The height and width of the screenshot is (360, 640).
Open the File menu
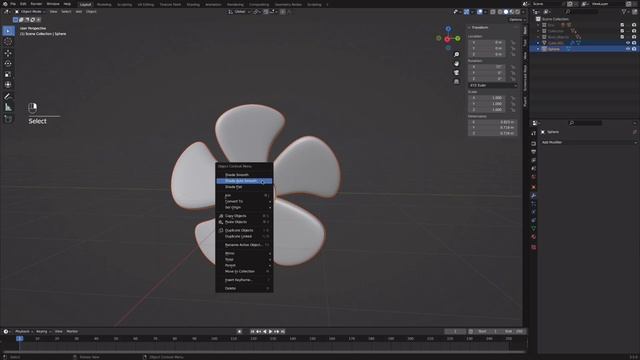tap(13, 4)
